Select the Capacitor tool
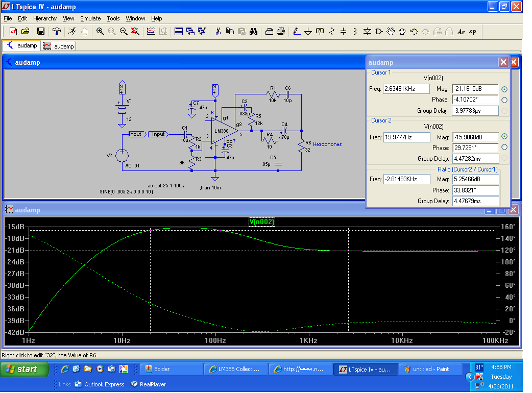The width and height of the screenshot is (532, 393). [x=344, y=32]
